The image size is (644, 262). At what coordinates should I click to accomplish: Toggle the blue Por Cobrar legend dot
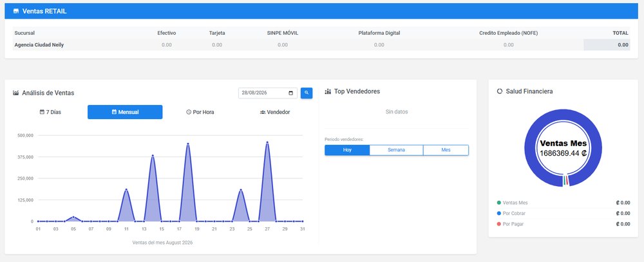pyautogui.click(x=499, y=214)
